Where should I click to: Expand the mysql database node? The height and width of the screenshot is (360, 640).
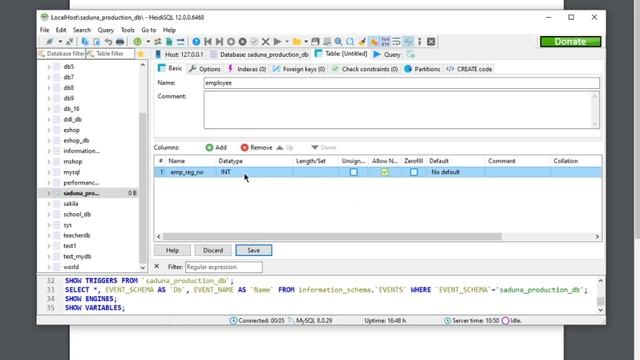[49, 172]
